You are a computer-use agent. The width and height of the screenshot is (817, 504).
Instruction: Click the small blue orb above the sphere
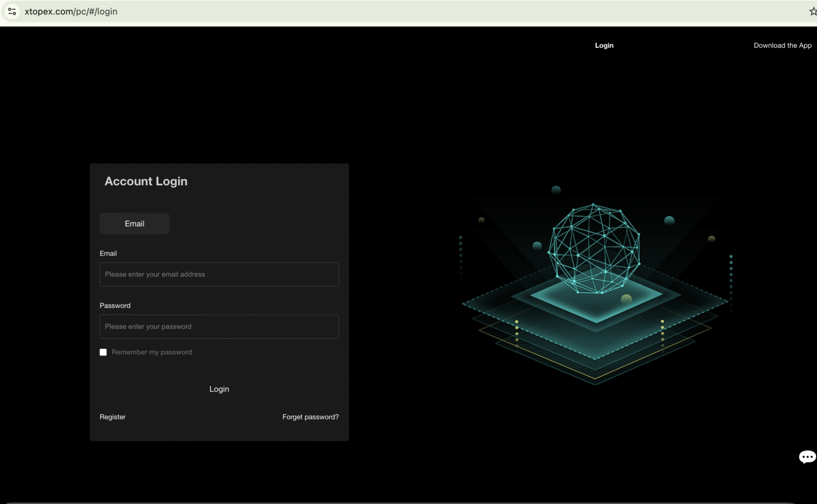click(556, 190)
